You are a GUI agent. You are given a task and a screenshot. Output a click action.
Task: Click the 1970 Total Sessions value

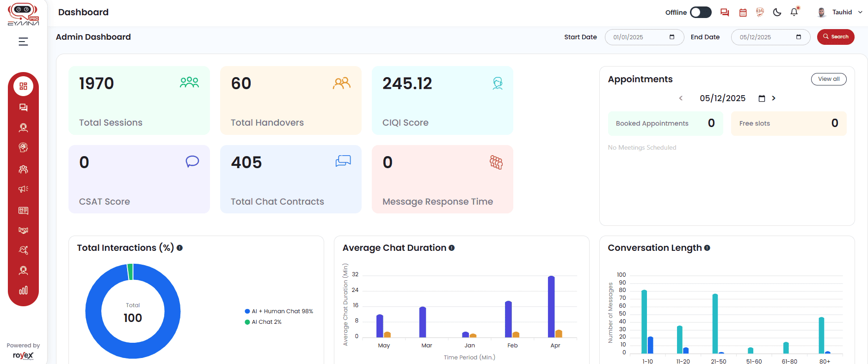(96, 84)
